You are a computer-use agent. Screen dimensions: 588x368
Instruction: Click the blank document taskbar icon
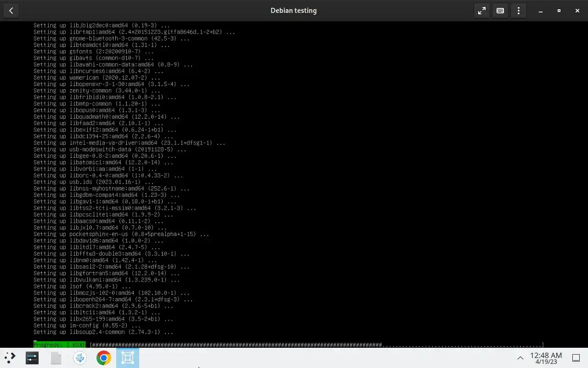pos(56,358)
